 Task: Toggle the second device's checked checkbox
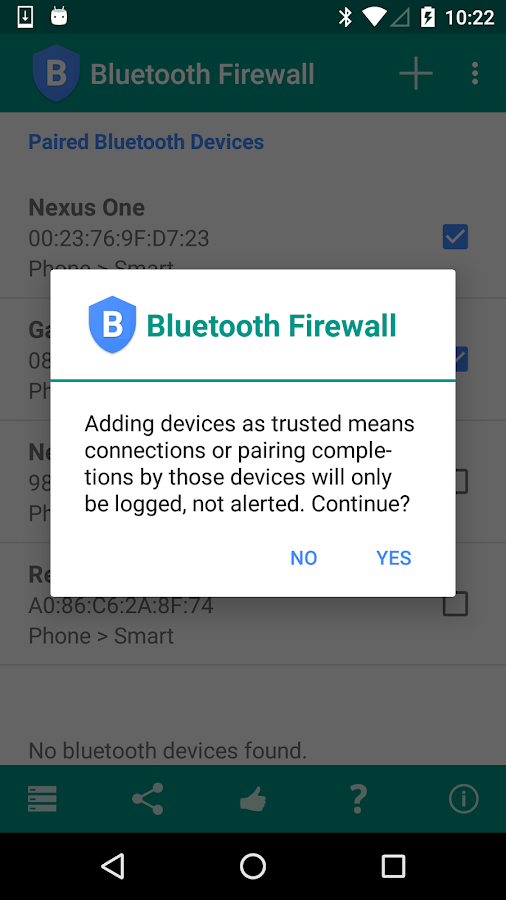(x=462, y=359)
